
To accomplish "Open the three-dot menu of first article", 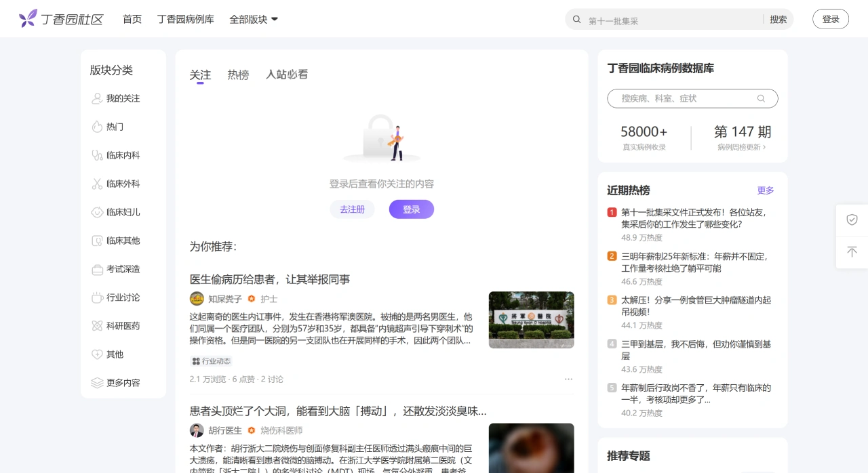I will coord(568,379).
